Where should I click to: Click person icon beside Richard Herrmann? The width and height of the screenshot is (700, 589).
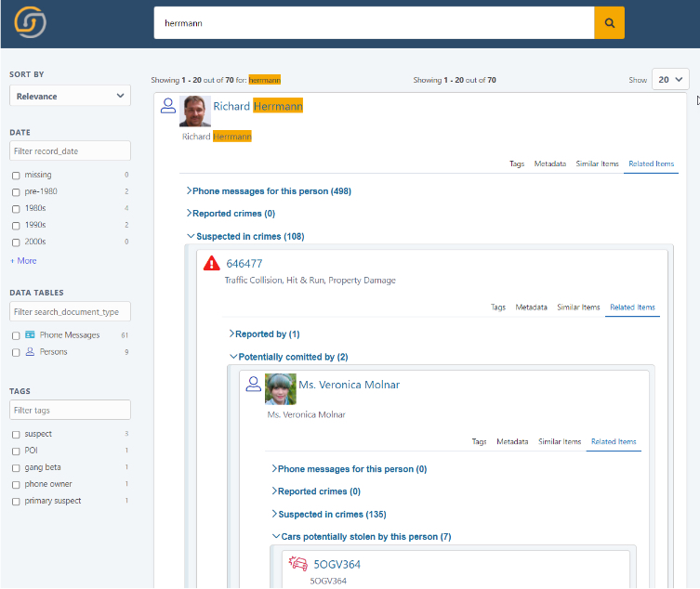coord(168,106)
